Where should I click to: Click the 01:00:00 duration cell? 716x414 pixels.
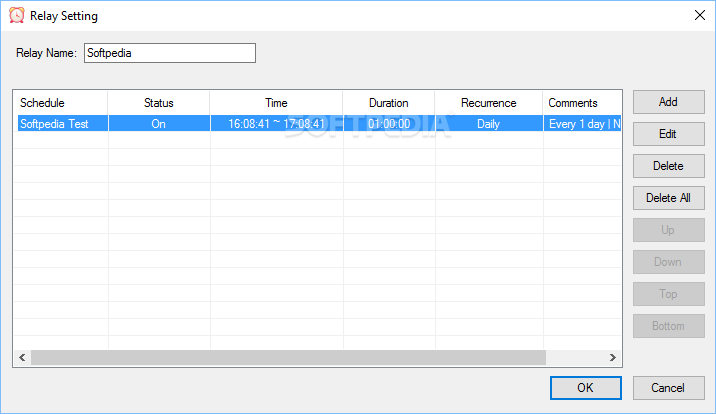pos(389,124)
